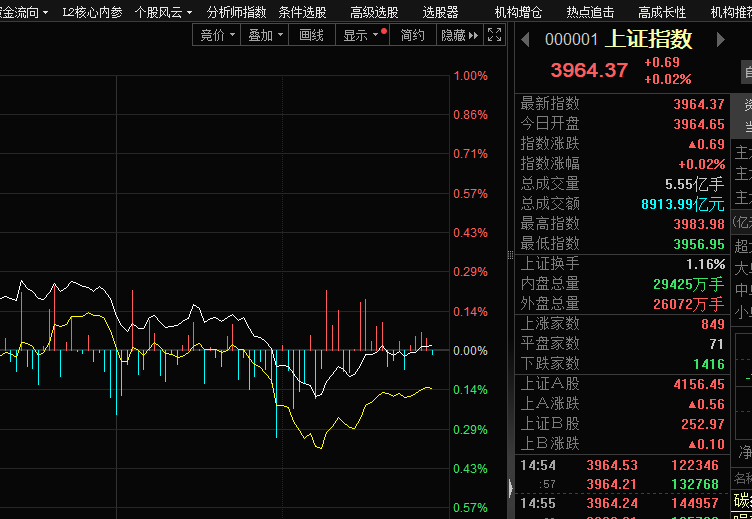Viewport: 752px width, 519px height.
Task: Open 条件选股 stock screener
Action: tap(302, 12)
